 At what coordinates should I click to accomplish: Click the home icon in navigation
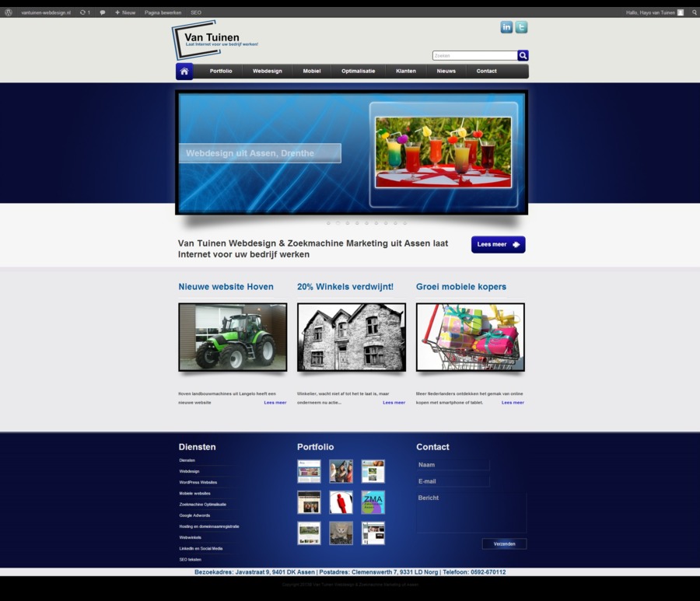pos(184,72)
